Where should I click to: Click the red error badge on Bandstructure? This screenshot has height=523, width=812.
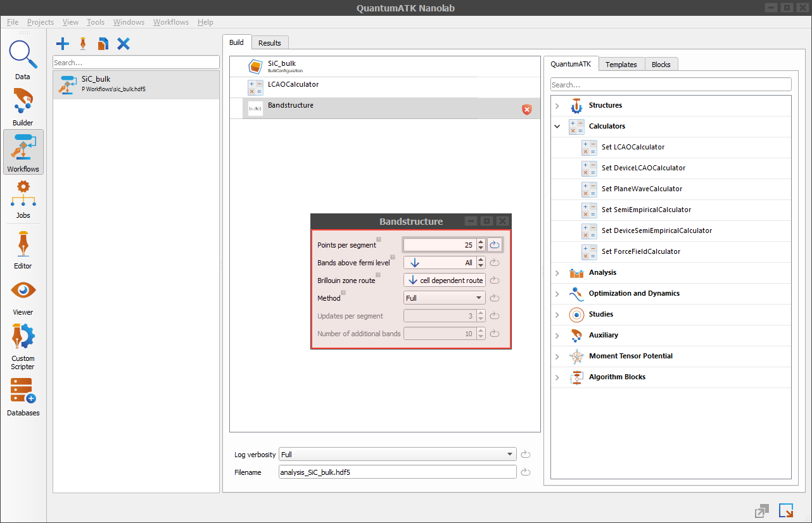tap(526, 110)
